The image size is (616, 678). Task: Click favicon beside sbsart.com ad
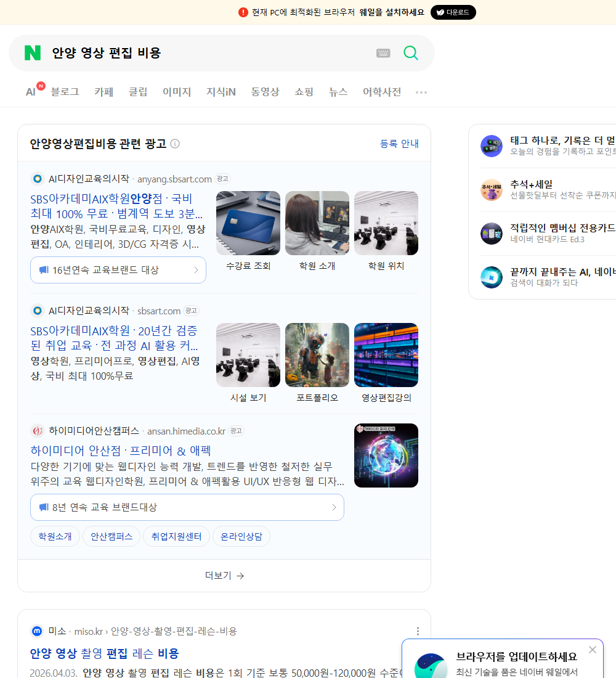point(38,311)
